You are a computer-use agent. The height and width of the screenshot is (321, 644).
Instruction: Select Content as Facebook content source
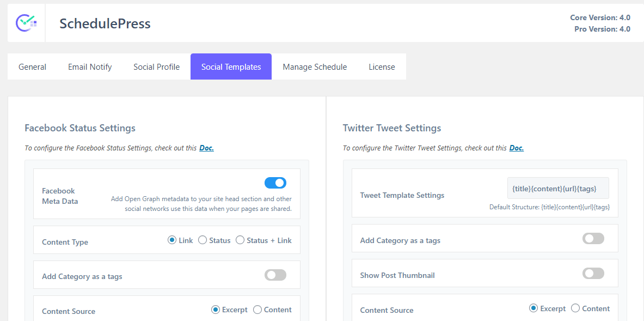(257, 310)
